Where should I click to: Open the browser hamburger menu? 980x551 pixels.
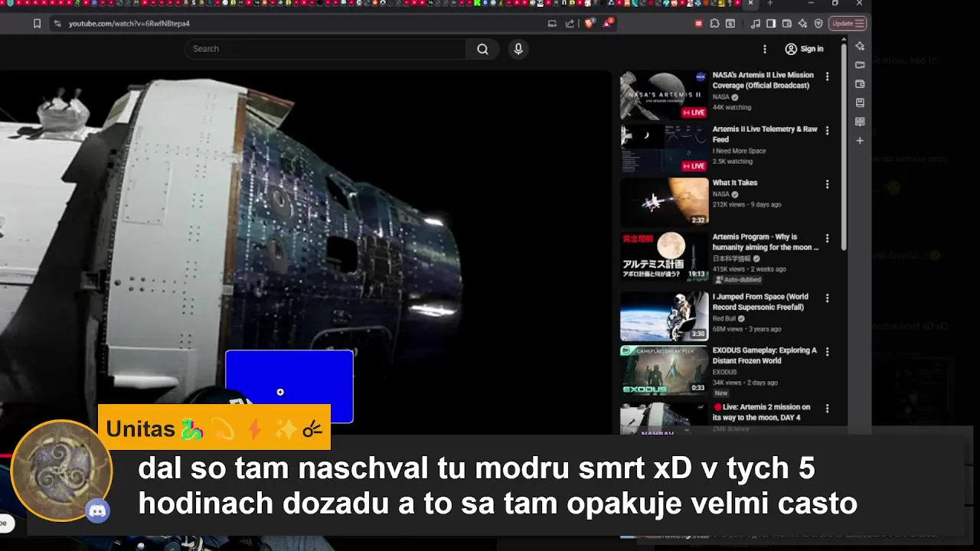click(x=860, y=24)
